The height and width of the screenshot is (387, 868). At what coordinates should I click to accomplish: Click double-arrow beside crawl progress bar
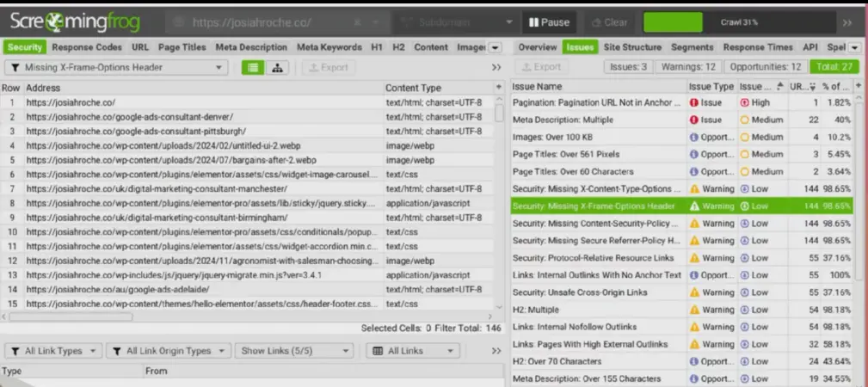click(847, 22)
